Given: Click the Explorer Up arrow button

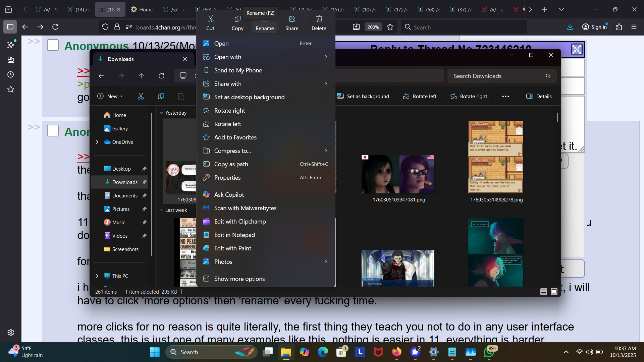Looking at the screenshot, I should point(141,76).
